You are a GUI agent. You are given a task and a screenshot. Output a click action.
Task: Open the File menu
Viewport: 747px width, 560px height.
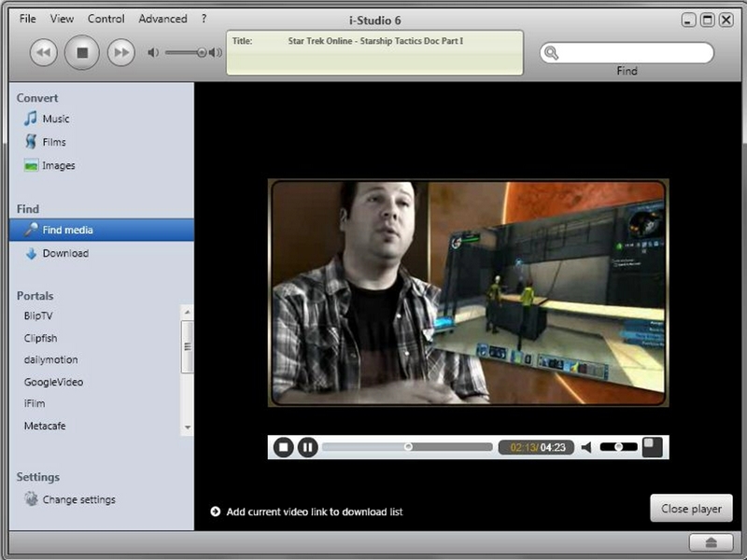[28, 19]
